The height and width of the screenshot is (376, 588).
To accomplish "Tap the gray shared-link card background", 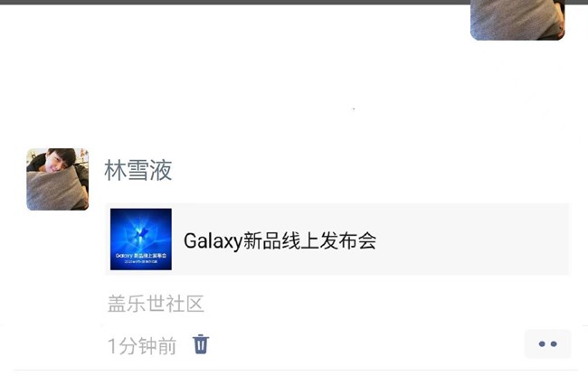I will point(337,240).
